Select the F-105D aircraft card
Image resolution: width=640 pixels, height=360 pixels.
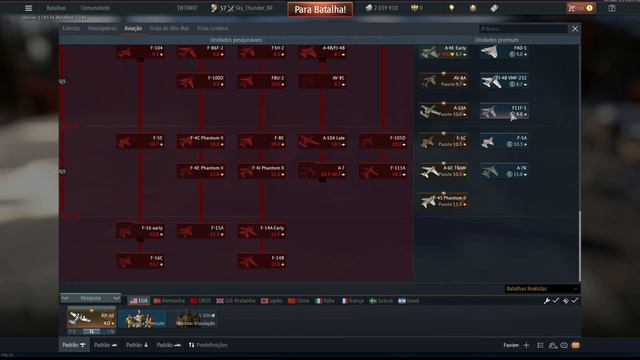tap(383, 141)
